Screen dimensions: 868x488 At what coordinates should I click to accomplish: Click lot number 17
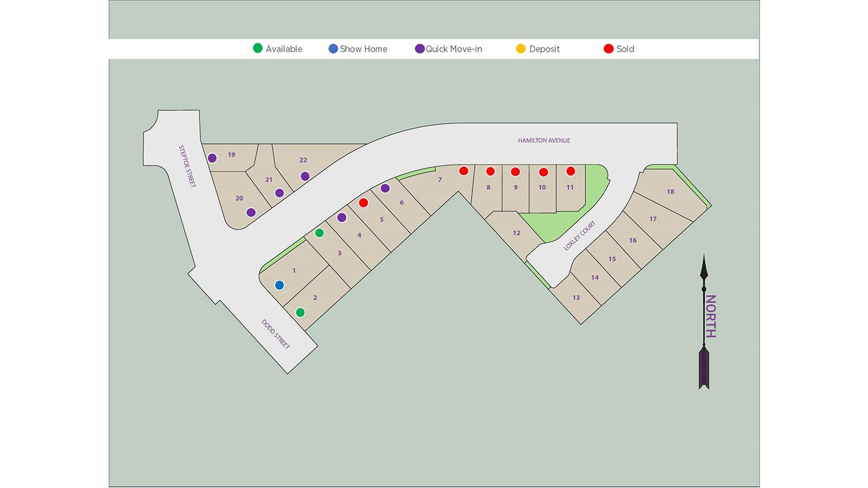pos(653,219)
